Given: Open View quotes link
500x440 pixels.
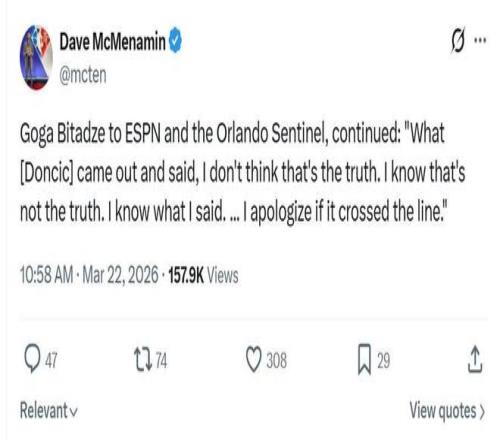Looking at the screenshot, I should (x=447, y=411).
